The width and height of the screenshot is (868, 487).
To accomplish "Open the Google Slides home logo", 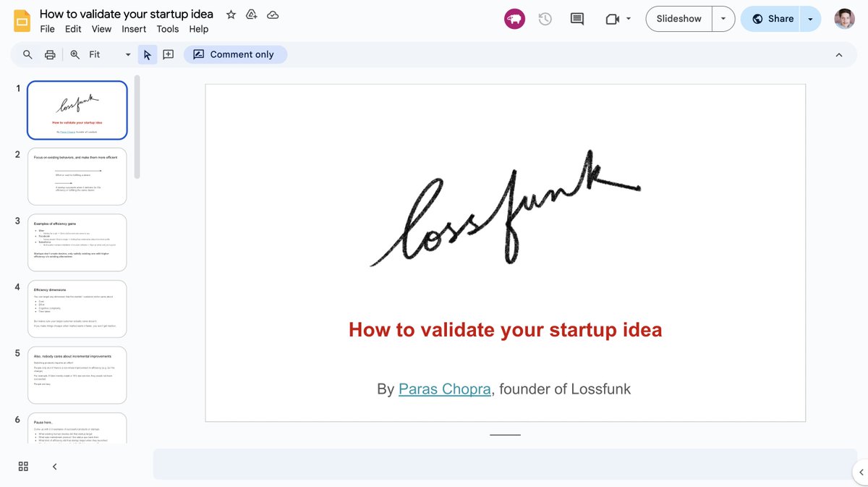I will click(x=22, y=22).
